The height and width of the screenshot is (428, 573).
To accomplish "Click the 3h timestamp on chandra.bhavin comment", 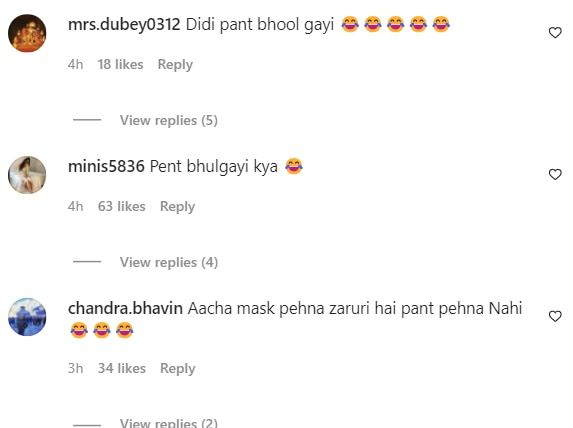I will pos(75,368).
